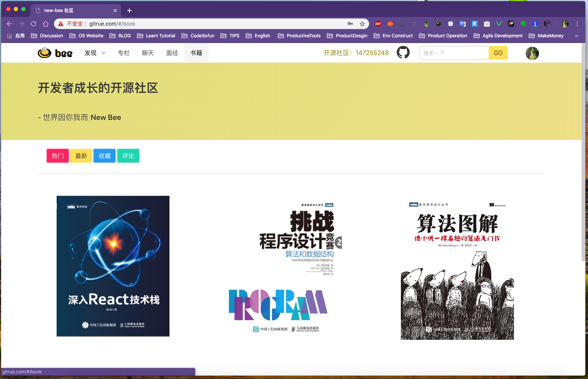Click the bee logo
The image size is (588, 379).
55,53
